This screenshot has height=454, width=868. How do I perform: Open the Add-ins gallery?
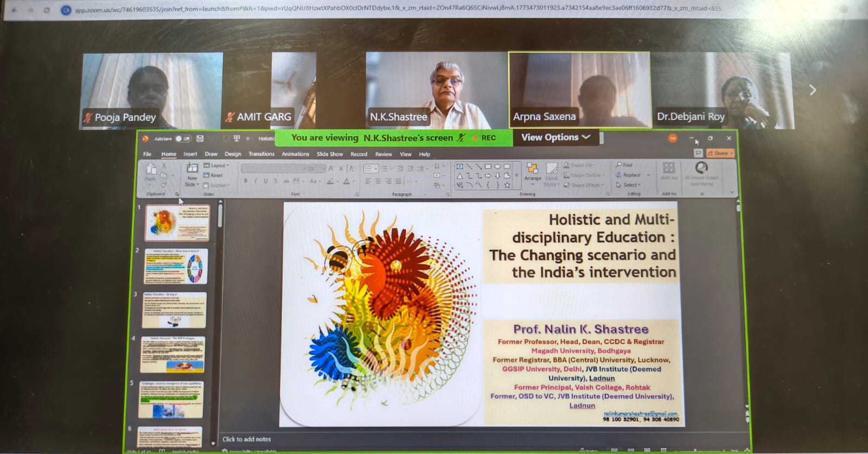tap(669, 170)
